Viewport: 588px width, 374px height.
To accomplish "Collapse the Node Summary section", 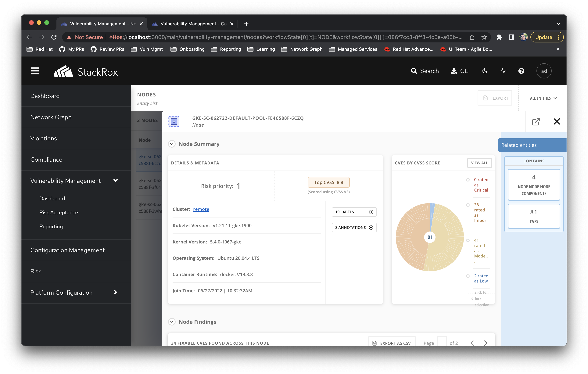I will 172,144.
